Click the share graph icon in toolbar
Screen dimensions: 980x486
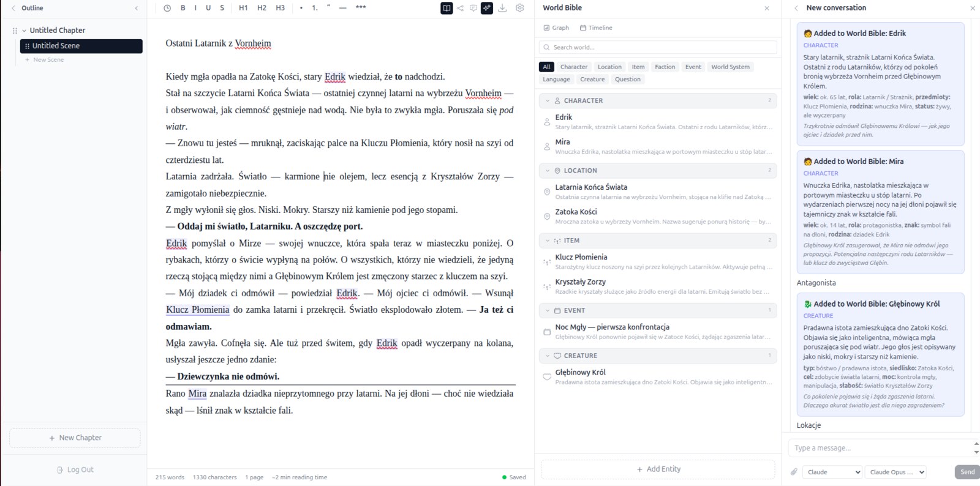[x=460, y=8]
